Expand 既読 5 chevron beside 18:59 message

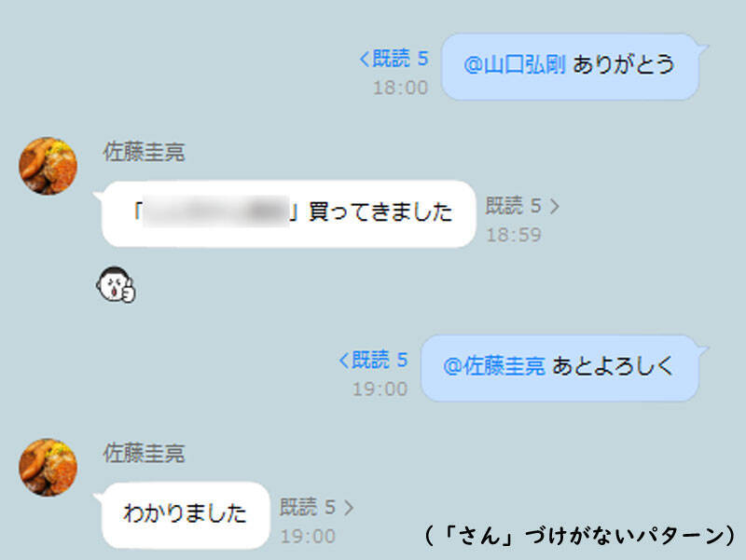pos(554,206)
